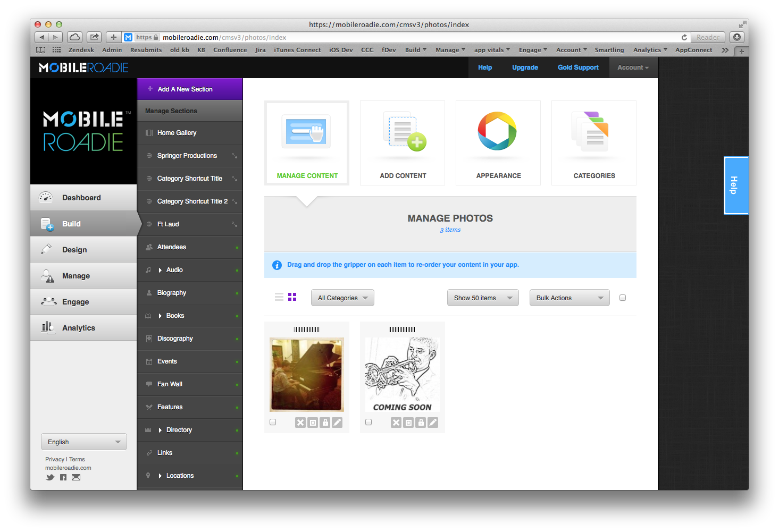The height and width of the screenshot is (532, 779).
Task: Expand the Audio section arrow
Action: [x=160, y=270]
